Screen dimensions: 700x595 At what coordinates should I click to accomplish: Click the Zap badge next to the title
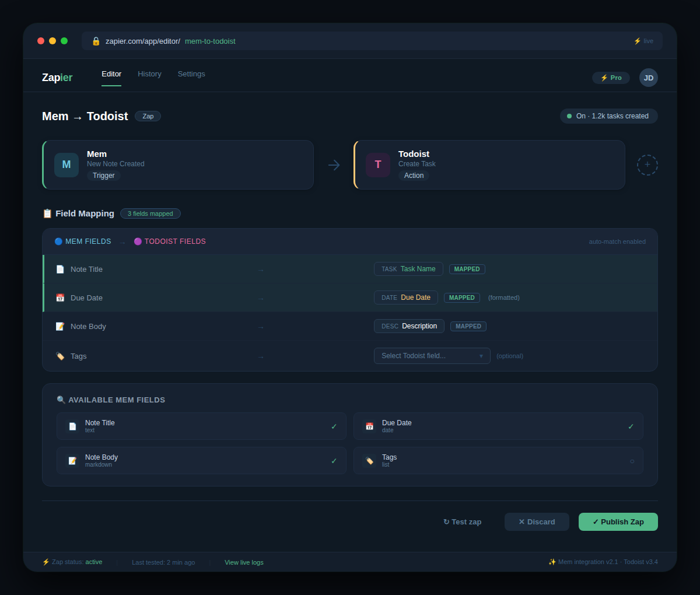tap(148, 116)
